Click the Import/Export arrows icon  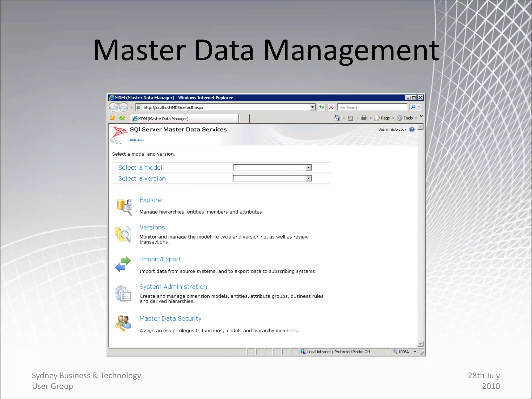coord(123,264)
